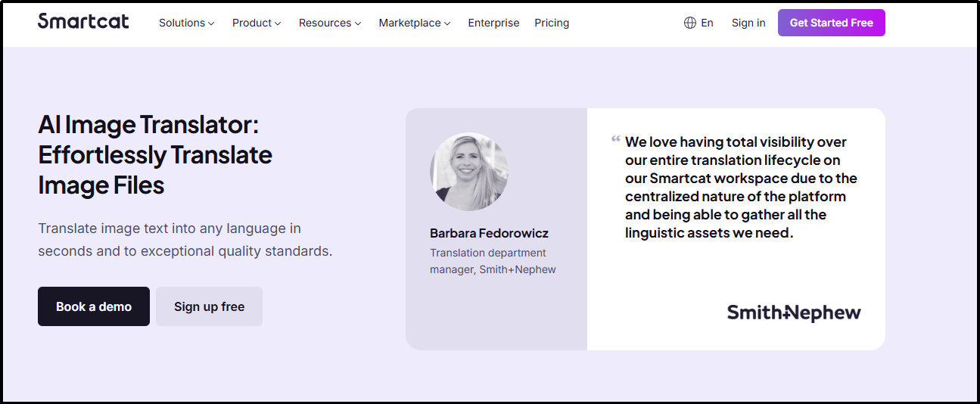
Task: Click the quotation mark icon
Action: 616,140
